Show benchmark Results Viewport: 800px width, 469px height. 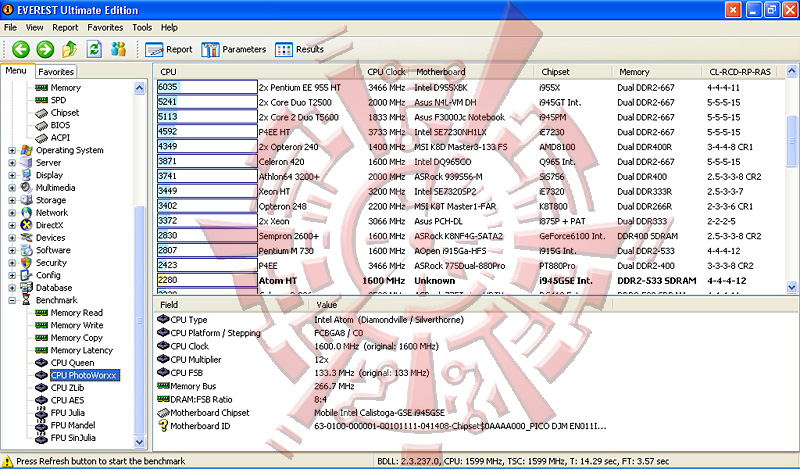click(299, 50)
